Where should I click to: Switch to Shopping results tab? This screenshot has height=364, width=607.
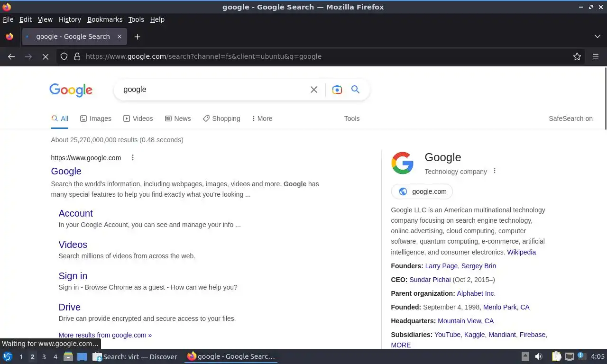click(221, 118)
